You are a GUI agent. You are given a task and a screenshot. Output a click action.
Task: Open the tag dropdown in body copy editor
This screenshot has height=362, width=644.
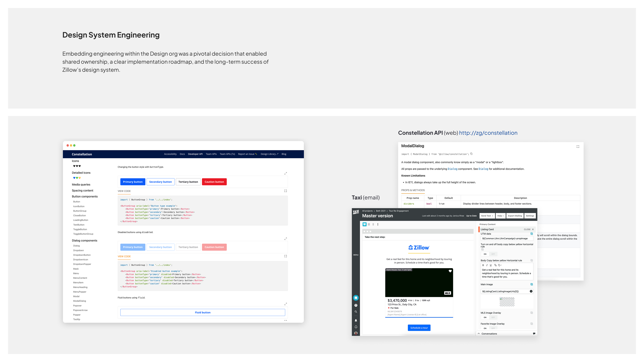pos(500,265)
